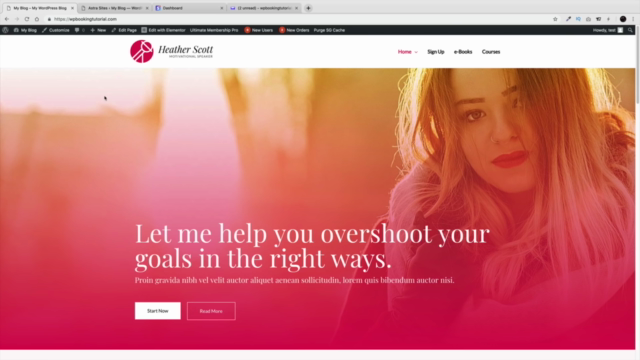This screenshot has width=640, height=360.
Task: Switch to the (2 unread) mail tab
Action: click(264, 8)
